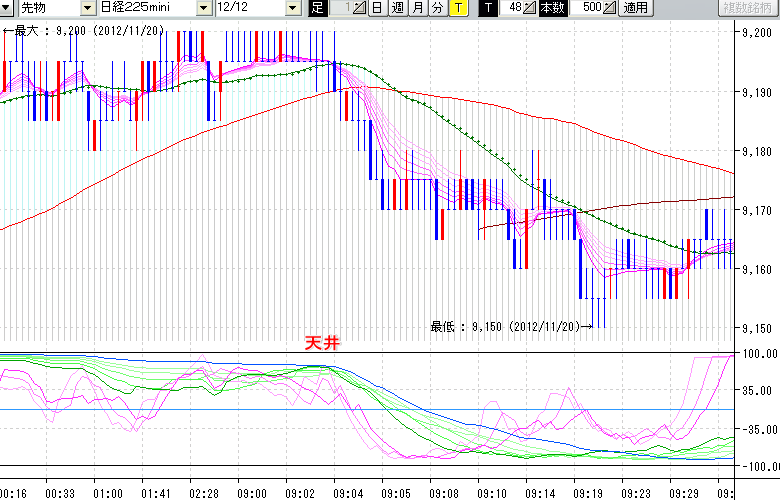Click the spinner beside the 足 value
Image resolution: width=780 pixels, height=500 pixels.
(360, 8)
